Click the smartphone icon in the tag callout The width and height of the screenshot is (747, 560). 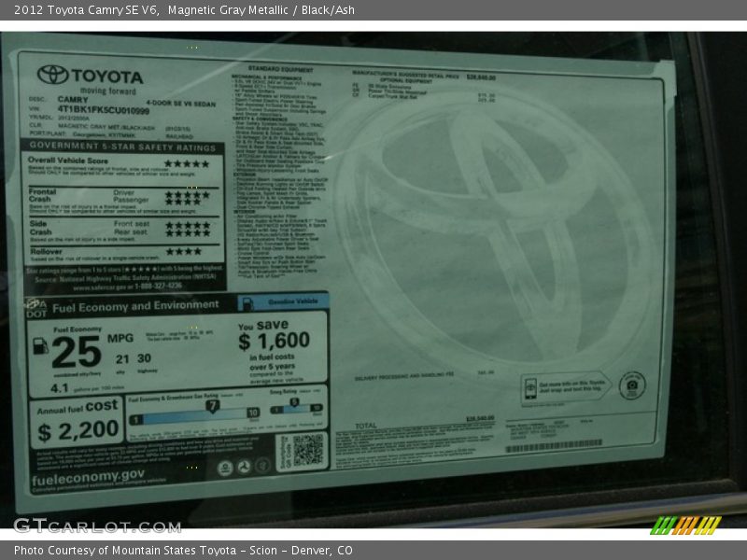[x=530, y=388]
